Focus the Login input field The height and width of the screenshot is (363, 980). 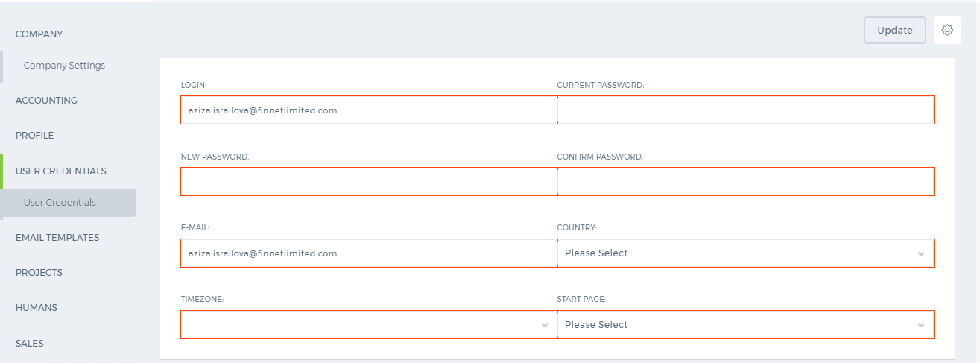pos(369,110)
